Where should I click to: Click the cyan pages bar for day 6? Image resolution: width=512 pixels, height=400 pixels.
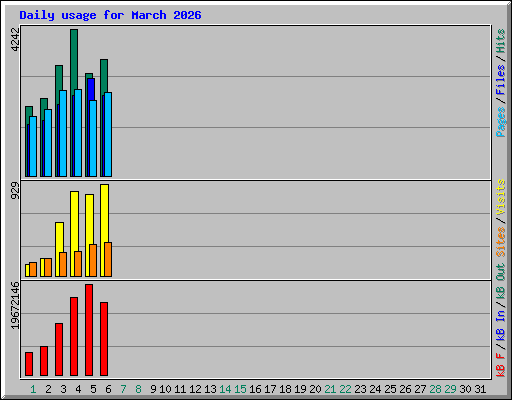pos(108,134)
